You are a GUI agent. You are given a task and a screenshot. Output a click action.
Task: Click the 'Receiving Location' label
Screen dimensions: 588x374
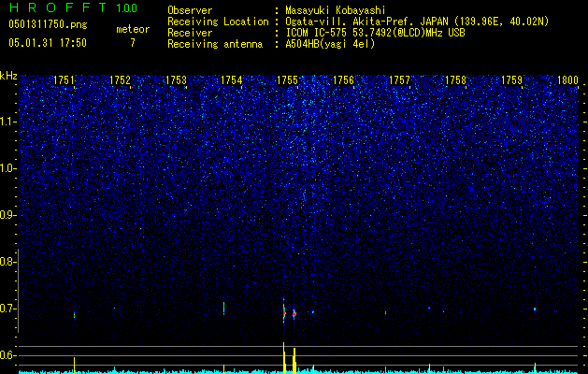pos(218,22)
